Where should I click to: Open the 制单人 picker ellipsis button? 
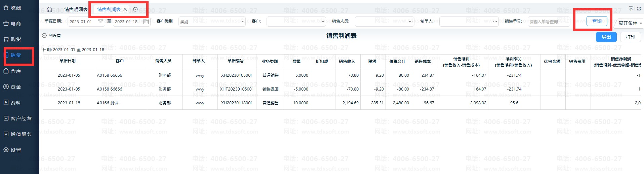tap(495, 22)
